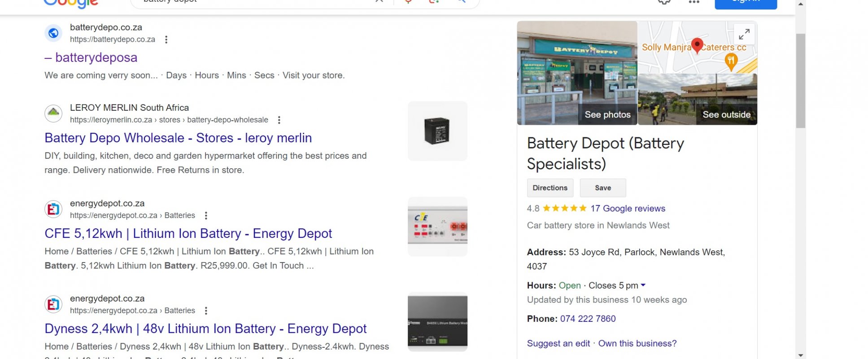The width and height of the screenshot is (868, 359).
Task: Open 'See photos' of the Battery Depot storefront
Action: (577, 73)
